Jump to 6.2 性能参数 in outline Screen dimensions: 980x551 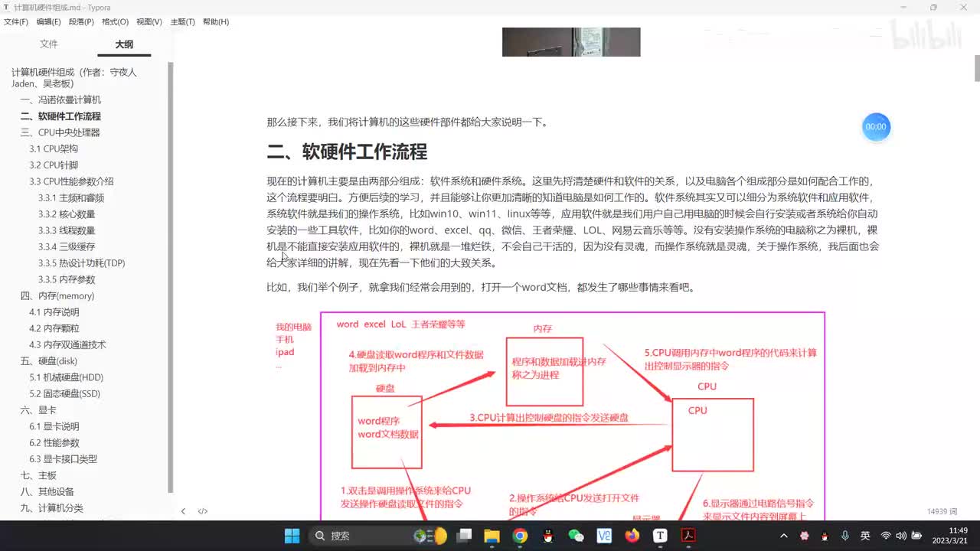click(x=54, y=443)
